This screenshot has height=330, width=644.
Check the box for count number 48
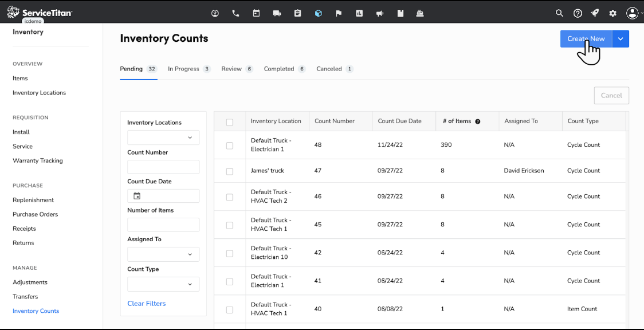coord(230,146)
